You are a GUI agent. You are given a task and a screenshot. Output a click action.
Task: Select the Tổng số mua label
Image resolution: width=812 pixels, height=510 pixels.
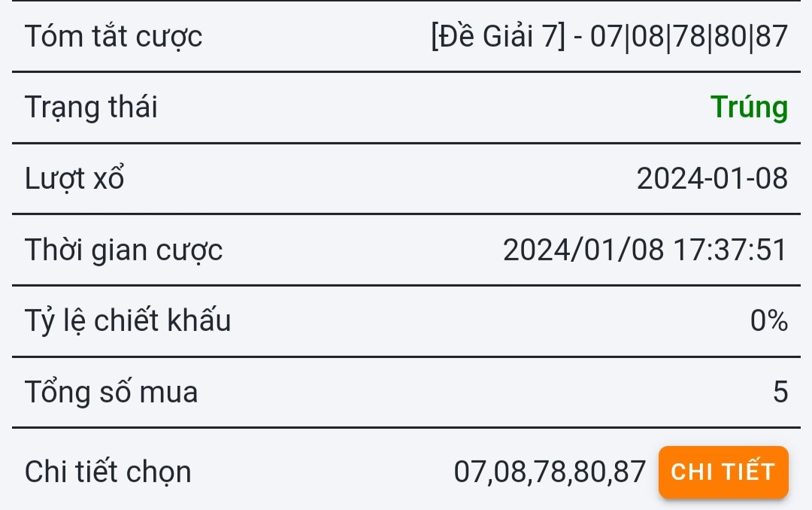(111, 392)
